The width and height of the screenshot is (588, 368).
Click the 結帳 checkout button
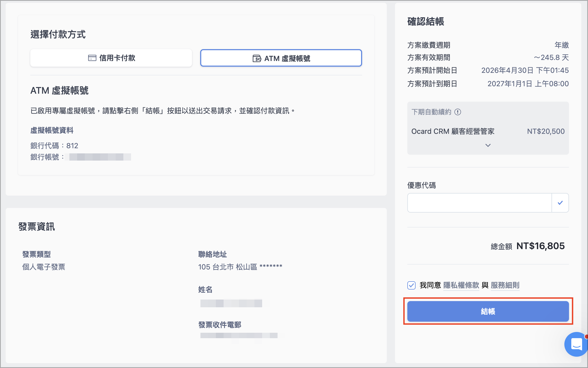[488, 311]
